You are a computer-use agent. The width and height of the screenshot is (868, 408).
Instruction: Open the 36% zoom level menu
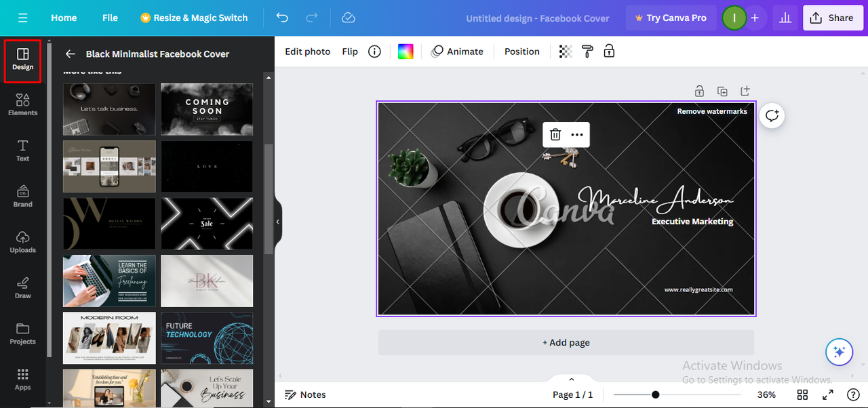pos(766,394)
